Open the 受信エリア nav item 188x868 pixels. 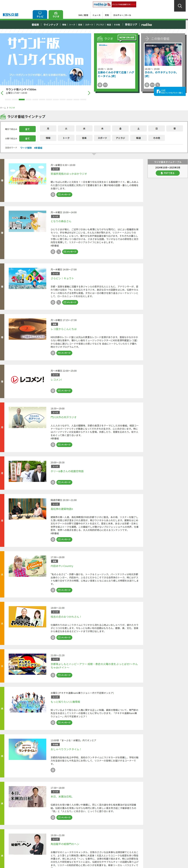pos(131,25)
